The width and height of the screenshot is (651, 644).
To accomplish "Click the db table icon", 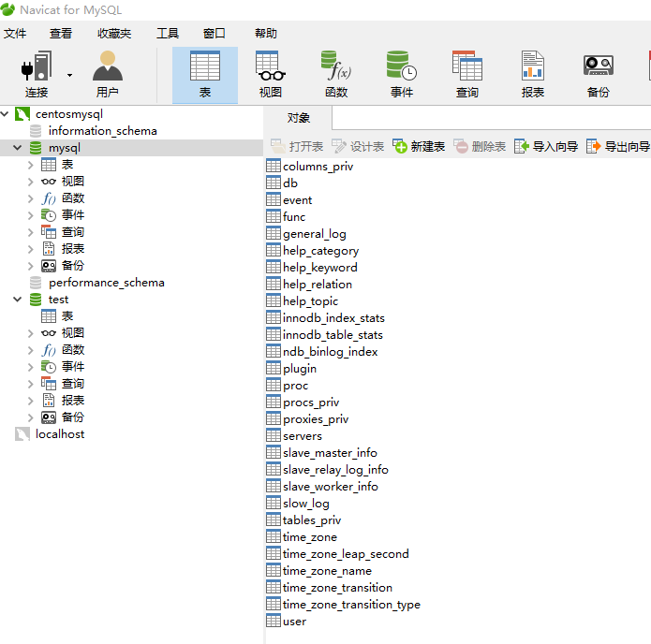I will pos(274,183).
